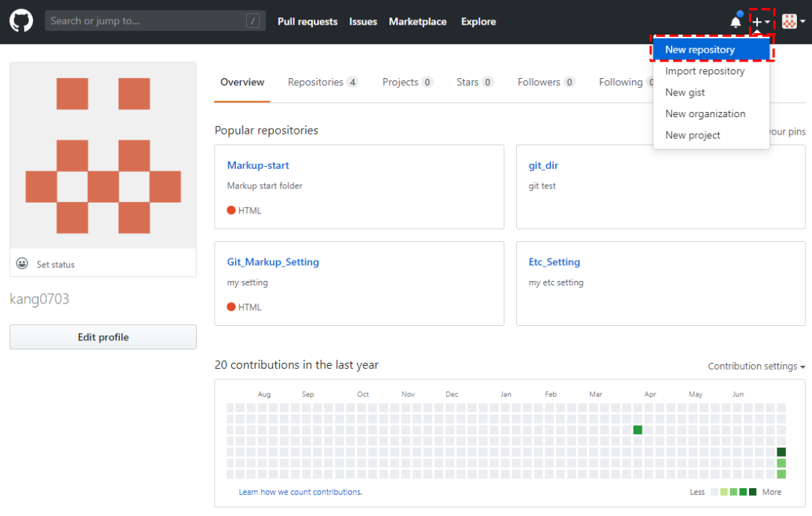The image size is (812, 516).
Task: Click HTML language dot under Git_Markup_Setting
Action: (231, 306)
